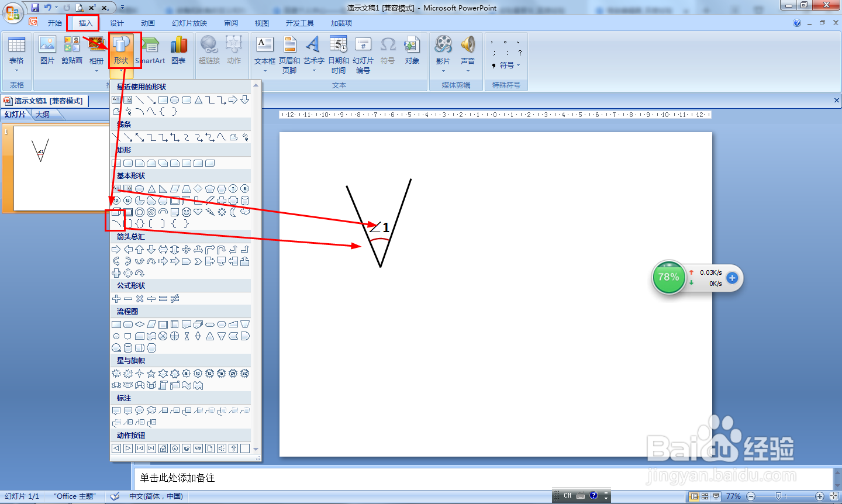Choose the flowchart decision diamond shape
Image resolution: width=842 pixels, height=504 pixels.
point(140,324)
